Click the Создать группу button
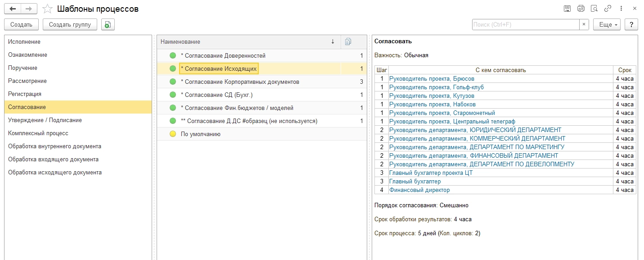The height and width of the screenshot is (260, 644). [x=70, y=25]
